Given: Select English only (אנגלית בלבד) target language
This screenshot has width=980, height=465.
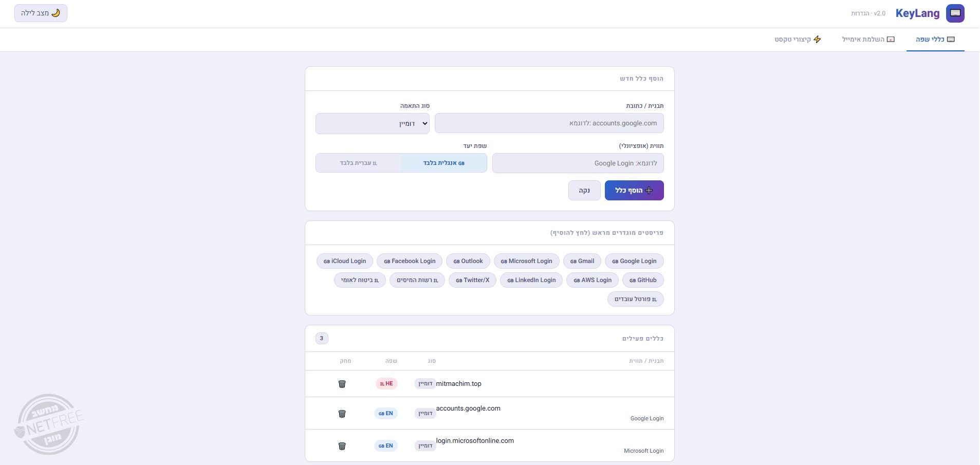Looking at the screenshot, I should (x=444, y=163).
